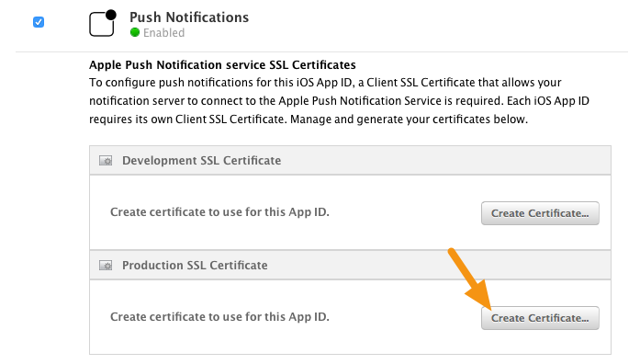Create a Development SSL certificate
This screenshot has width=640, height=364.
click(540, 213)
